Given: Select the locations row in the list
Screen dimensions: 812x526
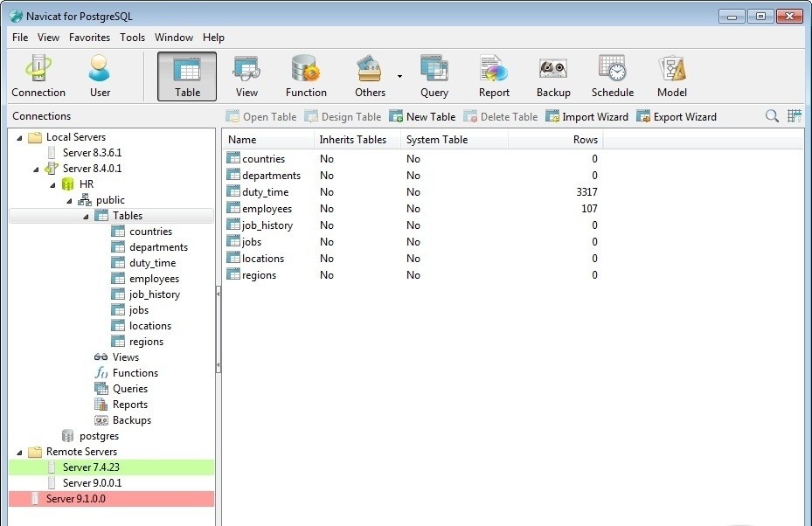Looking at the screenshot, I should tap(413, 258).
